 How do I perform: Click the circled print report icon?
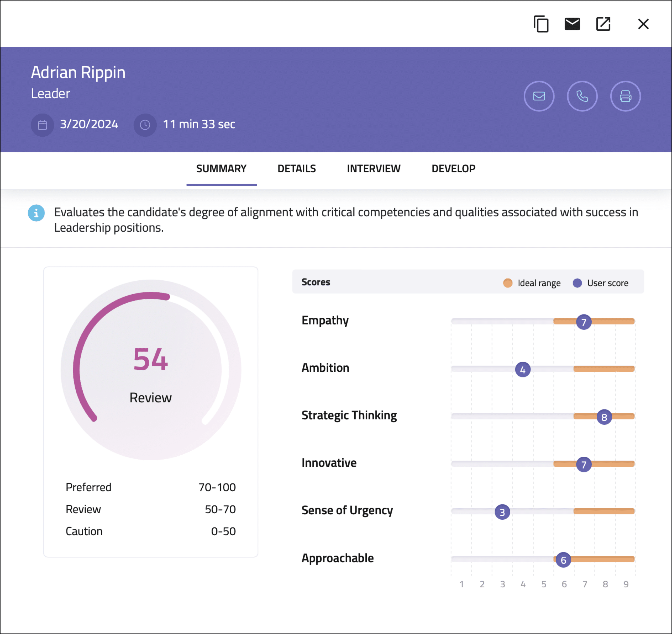[625, 96]
